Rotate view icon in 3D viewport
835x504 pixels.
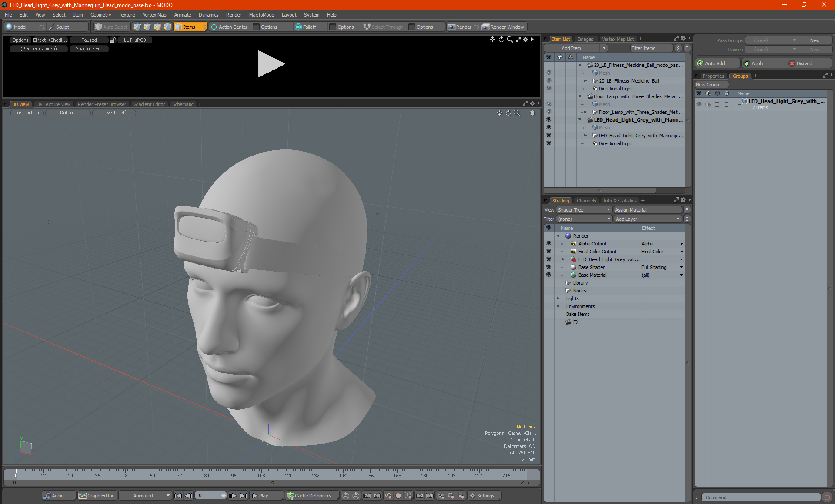(508, 113)
